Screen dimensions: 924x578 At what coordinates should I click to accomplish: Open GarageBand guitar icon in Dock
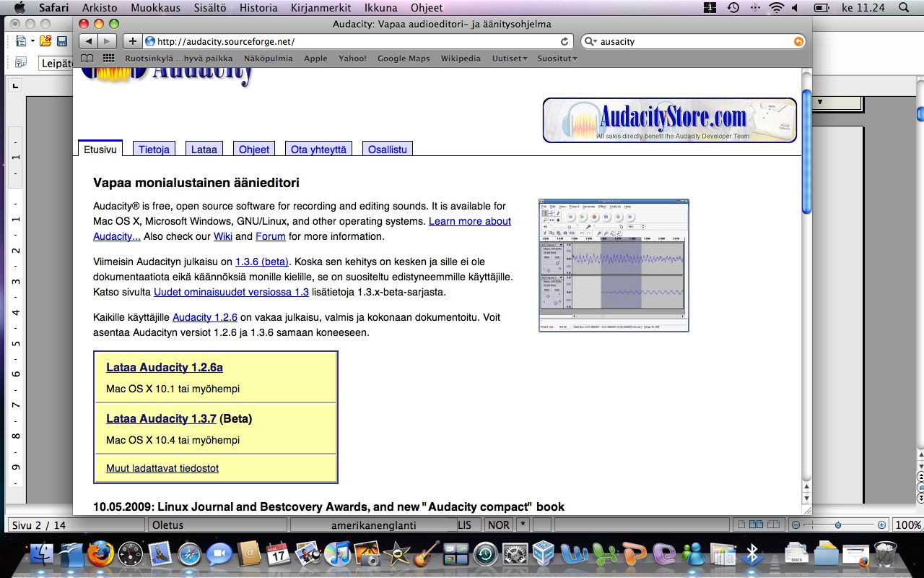[x=426, y=554]
